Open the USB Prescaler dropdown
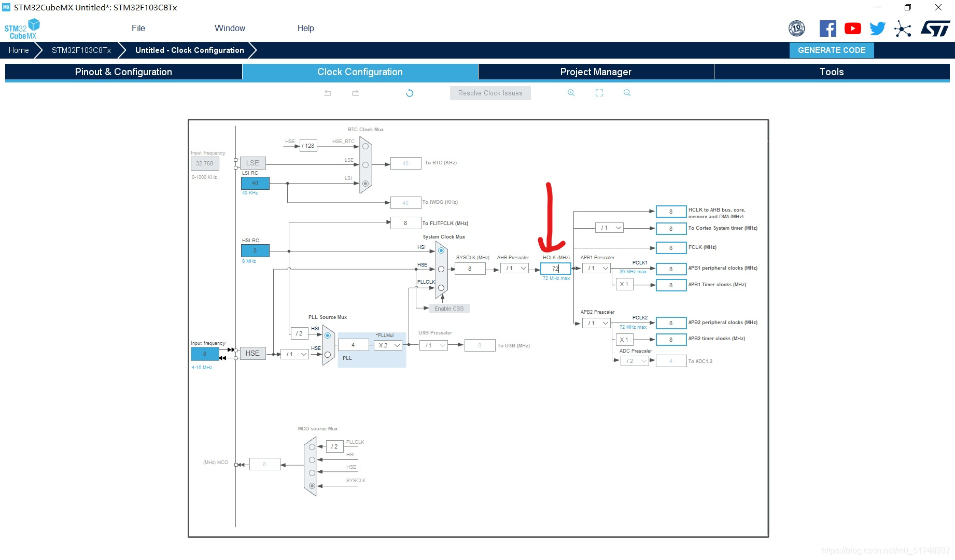Screen dimensions: 955x560 (433, 345)
